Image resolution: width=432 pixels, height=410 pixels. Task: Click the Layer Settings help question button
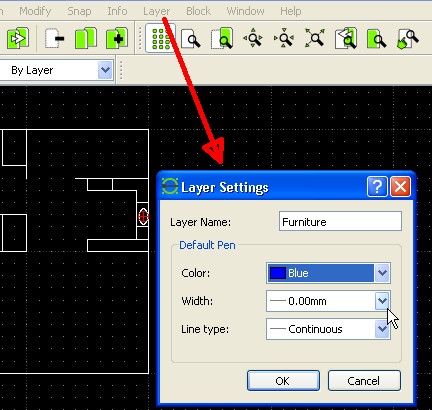377,187
